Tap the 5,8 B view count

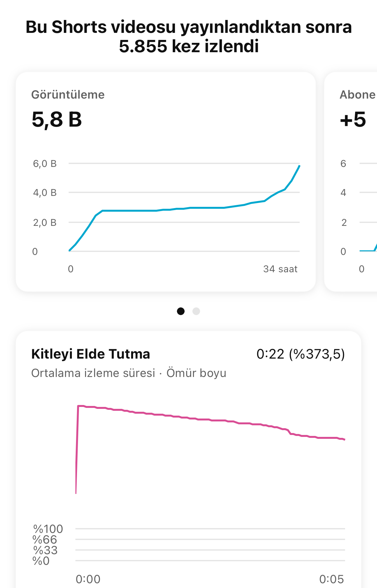click(57, 119)
